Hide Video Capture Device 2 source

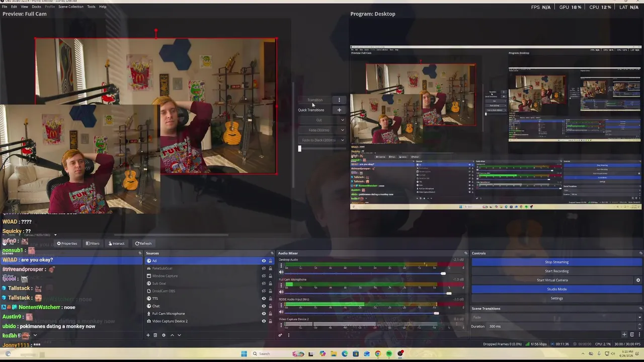point(264,321)
